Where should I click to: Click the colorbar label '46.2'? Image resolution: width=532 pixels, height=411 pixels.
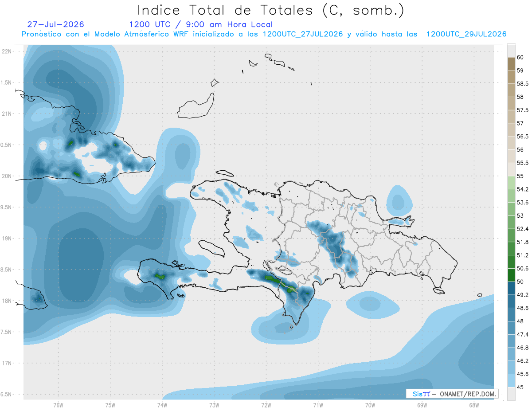click(523, 361)
